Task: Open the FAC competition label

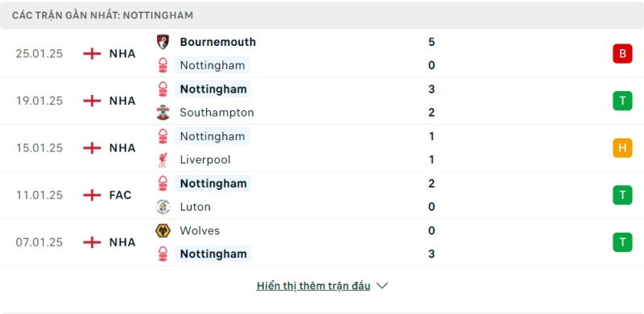Action: [120, 195]
